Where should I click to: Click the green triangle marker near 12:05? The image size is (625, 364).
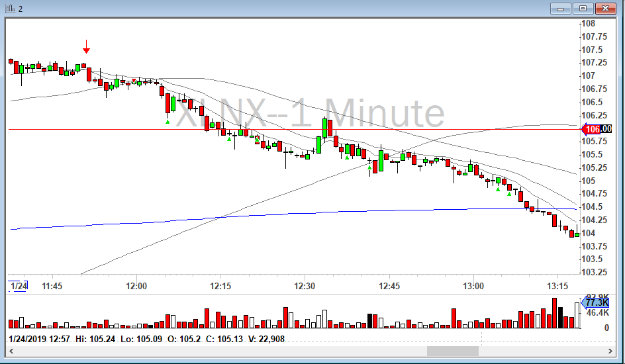(x=168, y=122)
